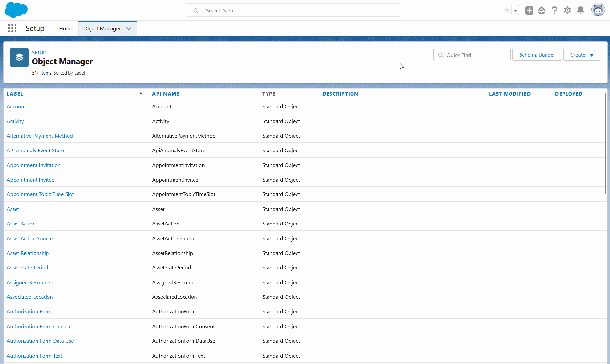
Task: Sort by the Description column
Action: [340, 94]
